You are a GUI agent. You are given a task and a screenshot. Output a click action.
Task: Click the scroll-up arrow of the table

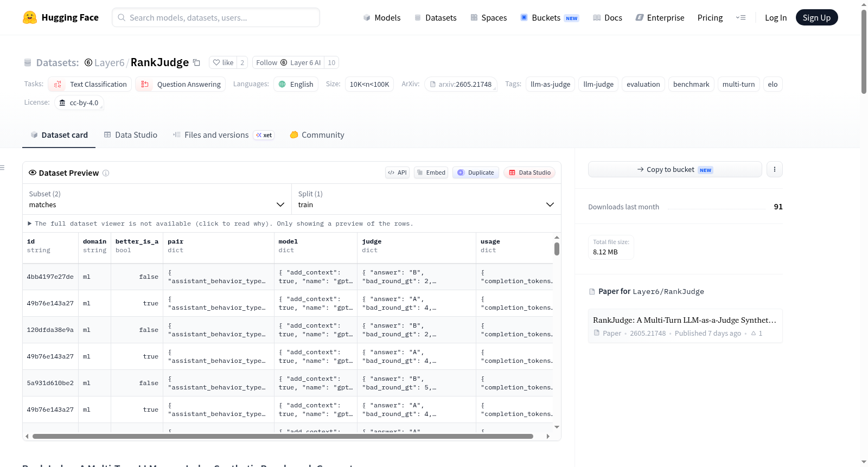(557, 238)
